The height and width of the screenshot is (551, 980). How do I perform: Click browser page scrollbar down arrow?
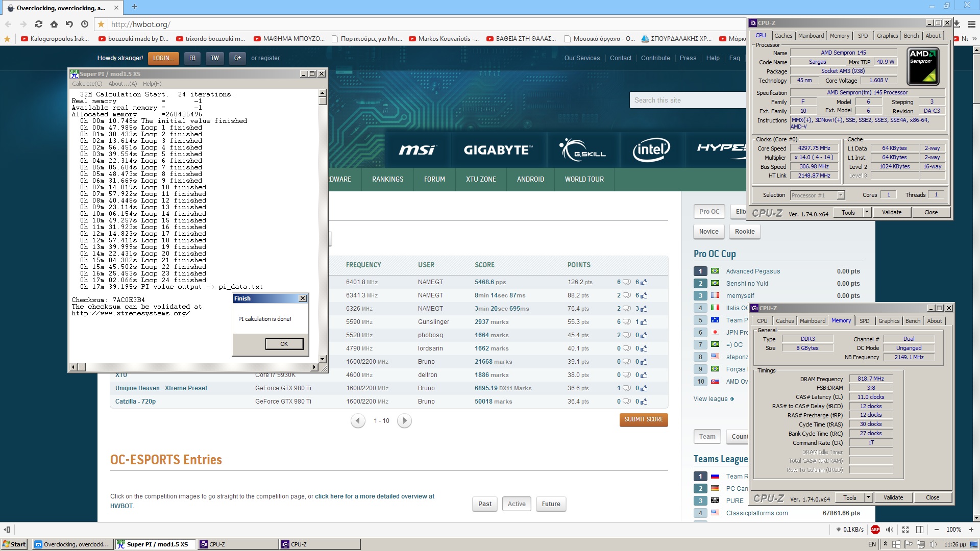[976, 518]
